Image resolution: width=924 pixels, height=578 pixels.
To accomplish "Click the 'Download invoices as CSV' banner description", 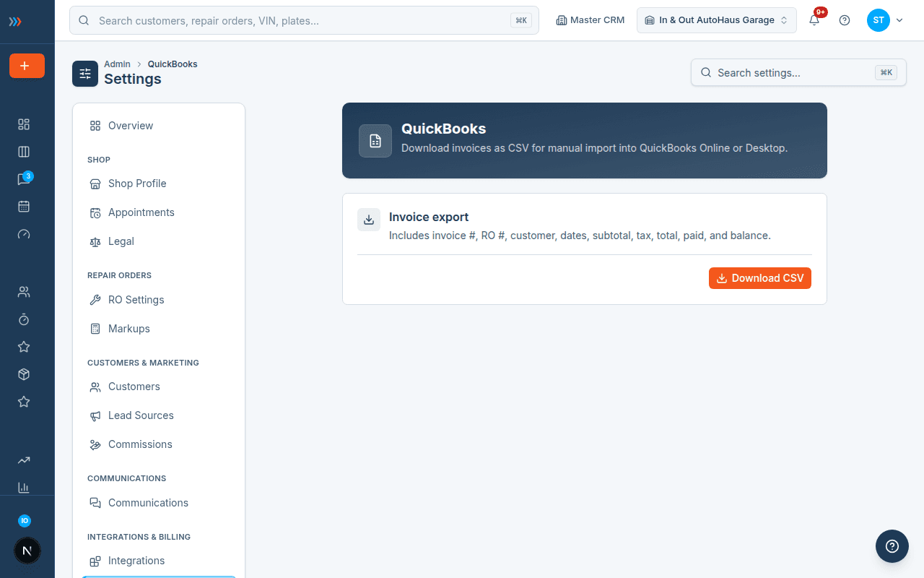I will click(594, 148).
